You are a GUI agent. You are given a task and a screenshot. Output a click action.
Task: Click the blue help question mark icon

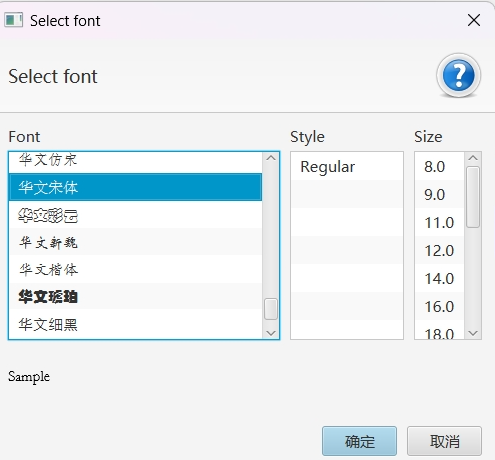click(x=458, y=75)
